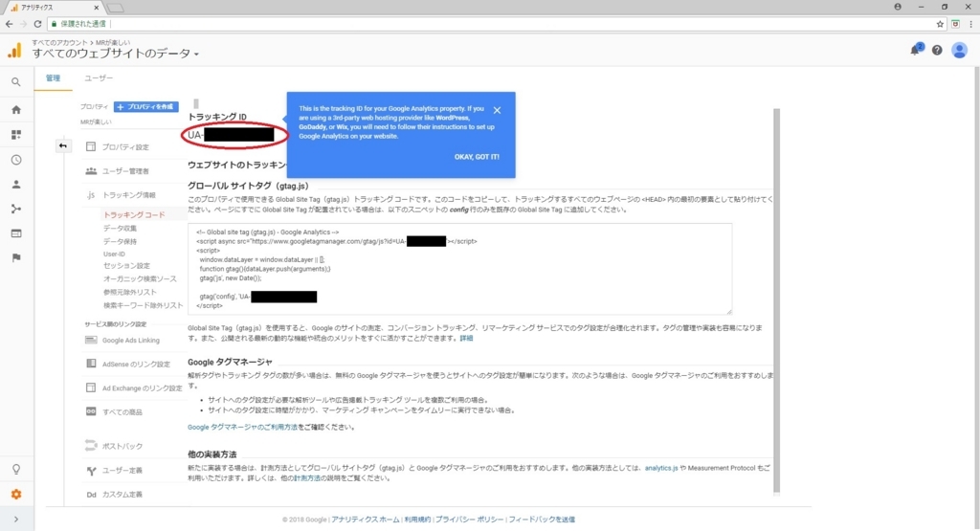This screenshot has height=531, width=980.
Task: Select セッション設定 submenu item
Action: pyautogui.click(x=127, y=266)
